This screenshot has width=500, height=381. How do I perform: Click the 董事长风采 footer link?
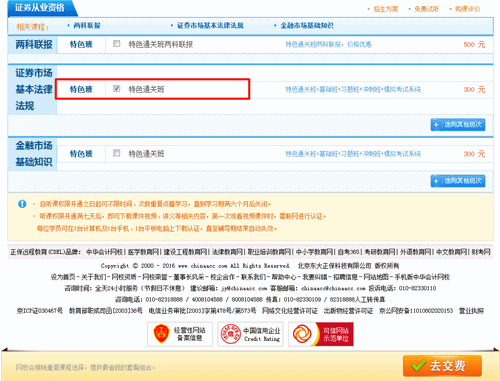coord(189,277)
